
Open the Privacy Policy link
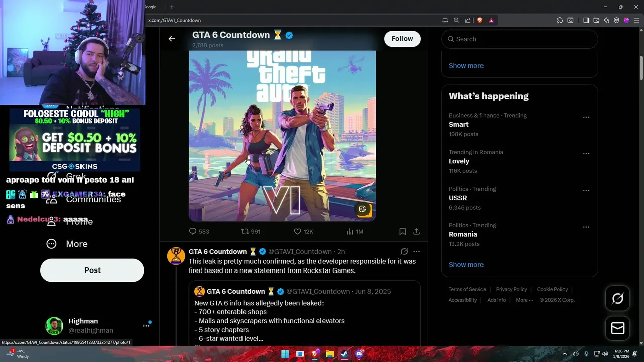[x=511, y=289]
